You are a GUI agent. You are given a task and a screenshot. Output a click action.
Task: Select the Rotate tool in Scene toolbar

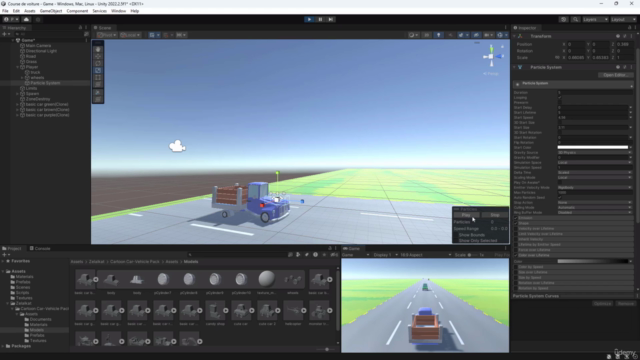point(98,63)
